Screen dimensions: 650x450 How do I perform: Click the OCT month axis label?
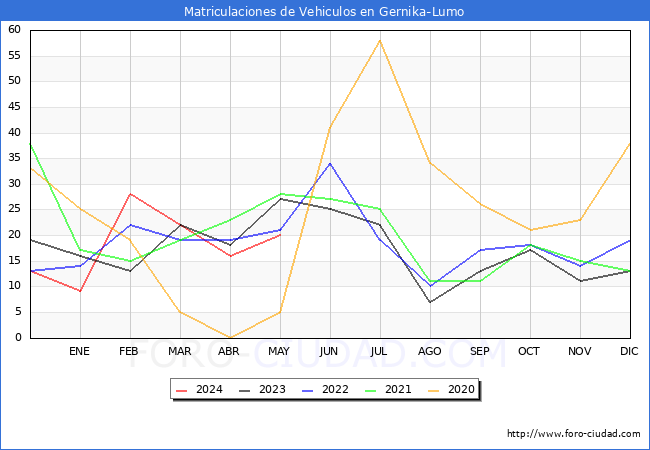tap(529, 351)
